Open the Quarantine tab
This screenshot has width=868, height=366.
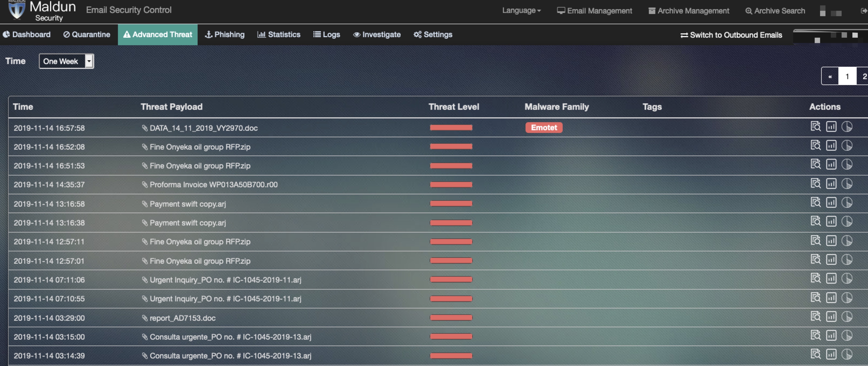[x=87, y=35]
